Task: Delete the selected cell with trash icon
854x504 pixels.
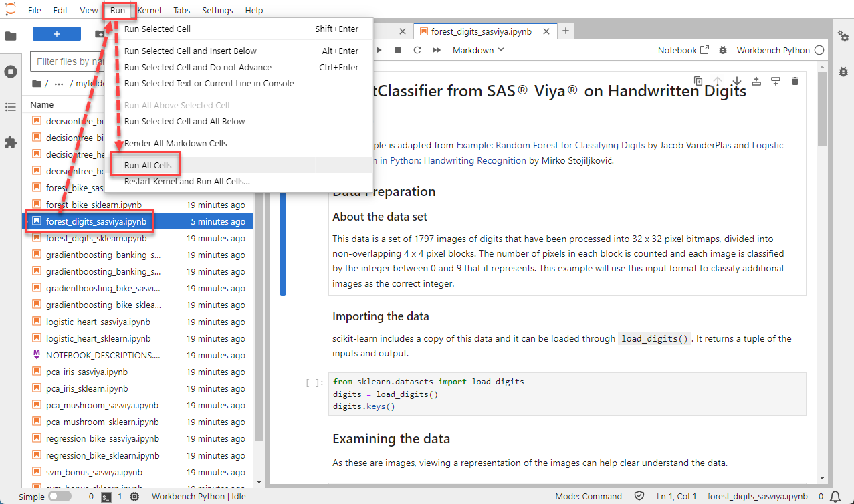Action: click(795, 81)
